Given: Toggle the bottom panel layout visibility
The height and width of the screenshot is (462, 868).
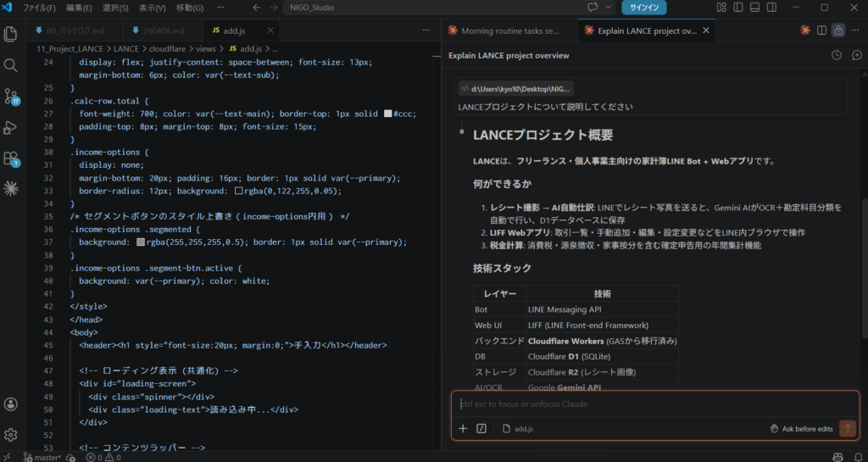Looking at the screenshot, I should 738,8.
